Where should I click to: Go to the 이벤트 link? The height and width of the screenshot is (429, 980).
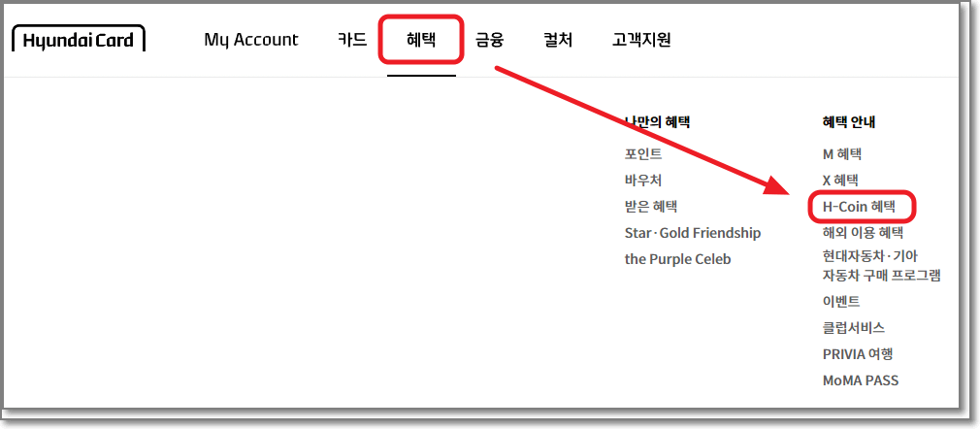(x=841, y=302)
